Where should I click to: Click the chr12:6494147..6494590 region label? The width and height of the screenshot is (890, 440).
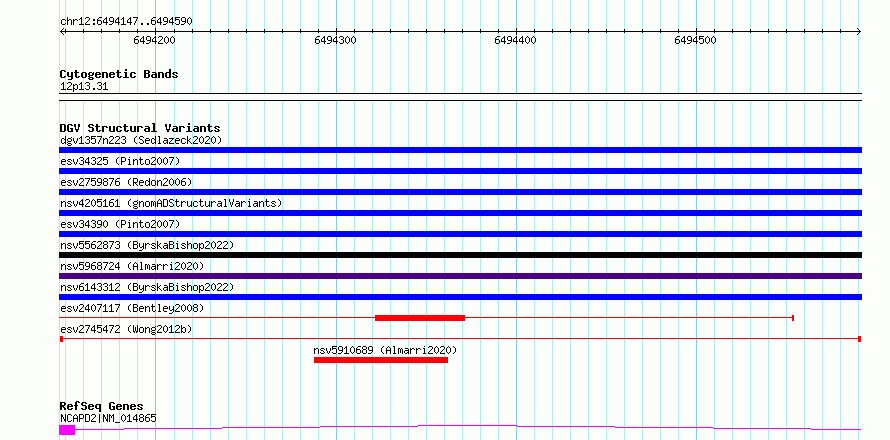point(126,22)
